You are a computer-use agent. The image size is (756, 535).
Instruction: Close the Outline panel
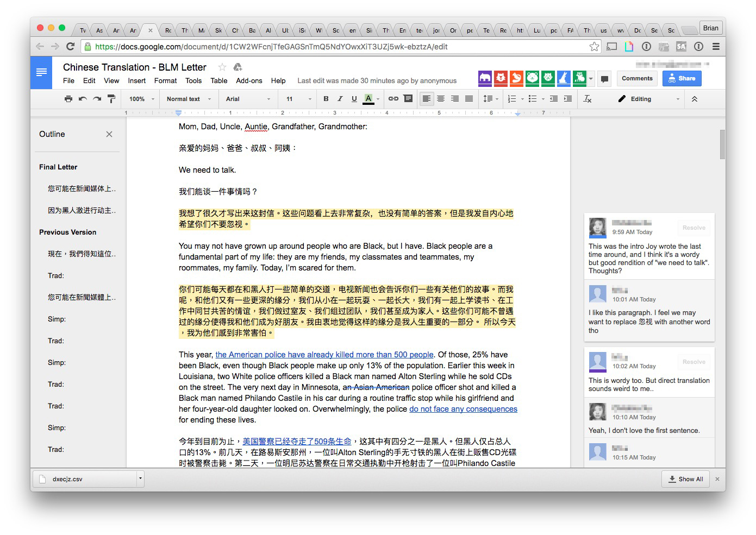(x=109, y=134)
